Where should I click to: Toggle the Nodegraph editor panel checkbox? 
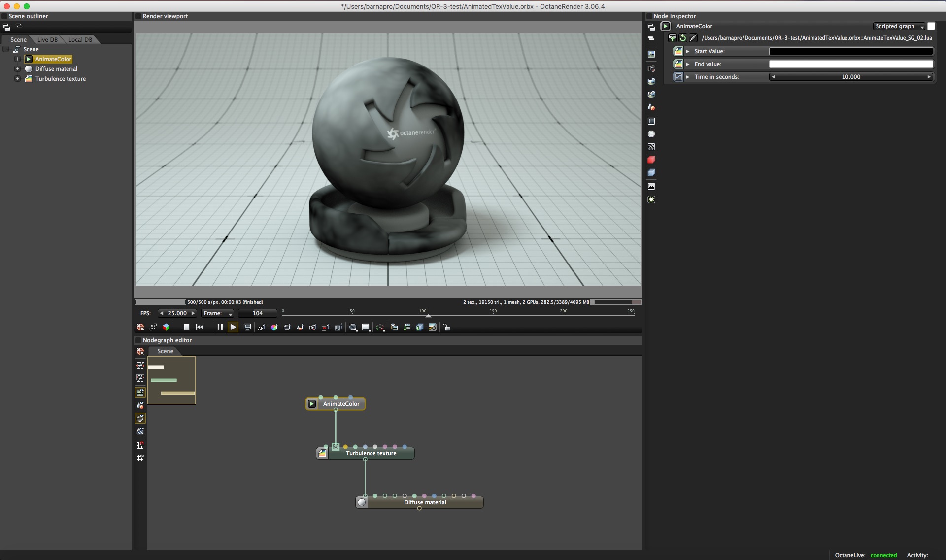point(138,340)
